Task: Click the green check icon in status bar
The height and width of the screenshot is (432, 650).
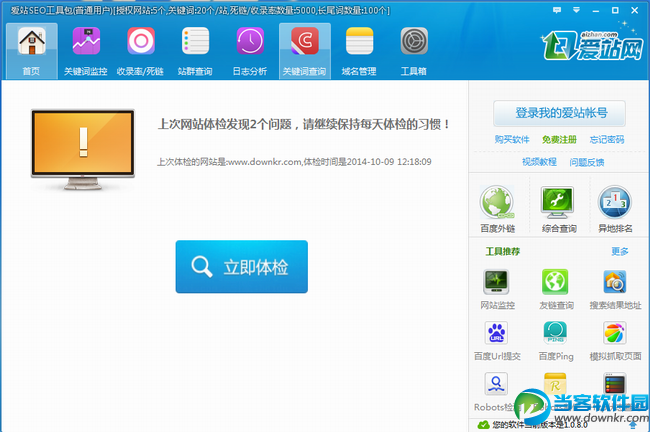Action: click(x=483, y=425)
